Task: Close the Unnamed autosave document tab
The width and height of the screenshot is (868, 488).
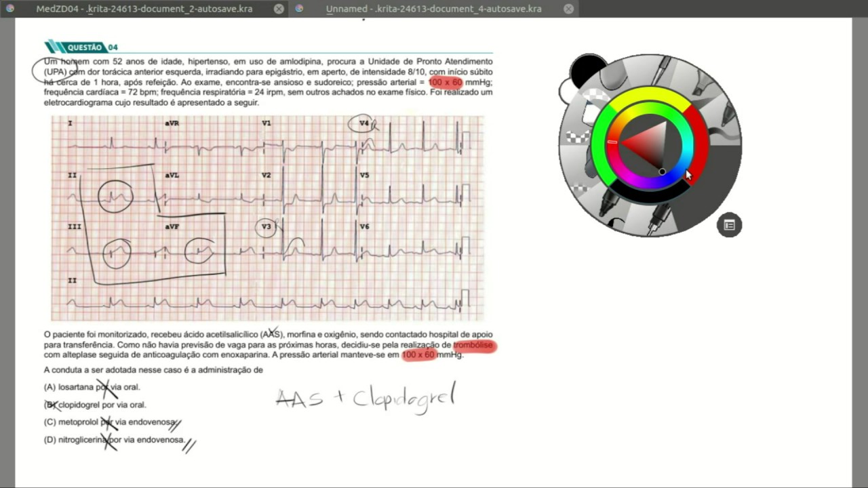Action: point(568,8)
